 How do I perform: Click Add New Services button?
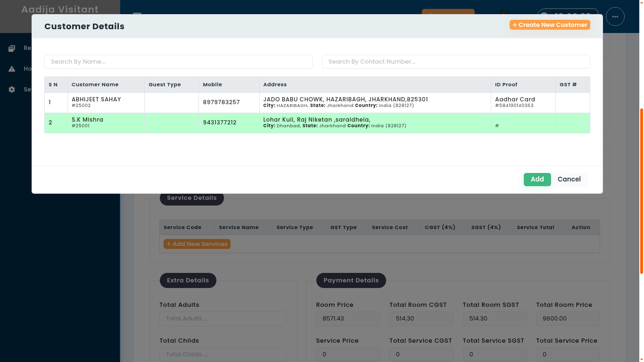[197, 244]
